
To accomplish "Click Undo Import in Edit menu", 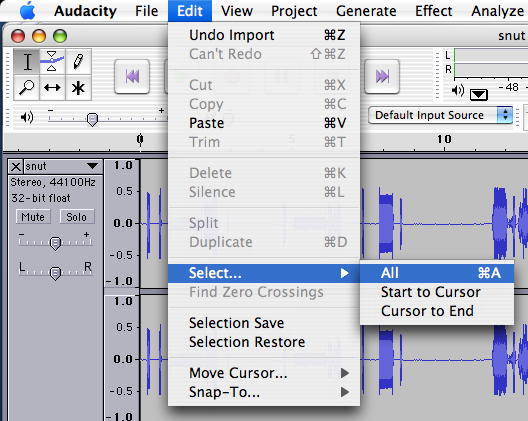I will [264, 35].
